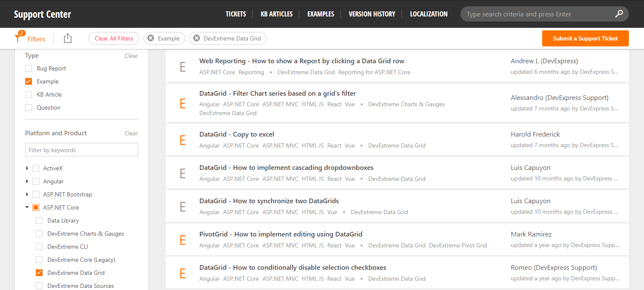Open PivotGrid editing using DataGrid example
644x290 pixels.
point(281,234)
